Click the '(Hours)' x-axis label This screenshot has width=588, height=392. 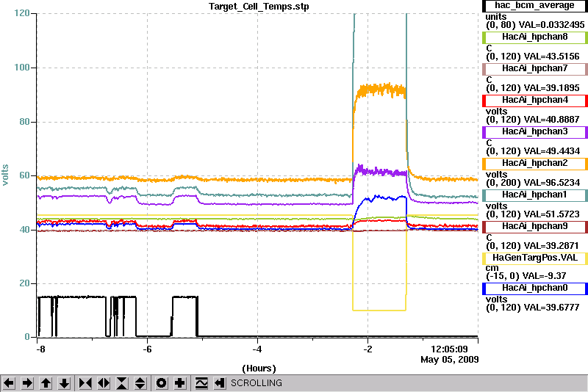pyautogui.click(x=259, y=369)
